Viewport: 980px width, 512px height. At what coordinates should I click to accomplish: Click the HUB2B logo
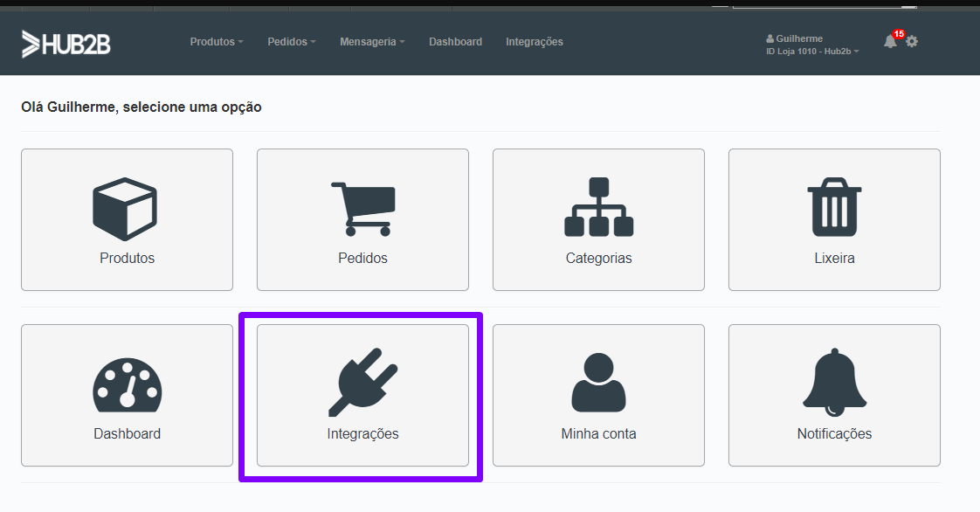pos(66,44)
